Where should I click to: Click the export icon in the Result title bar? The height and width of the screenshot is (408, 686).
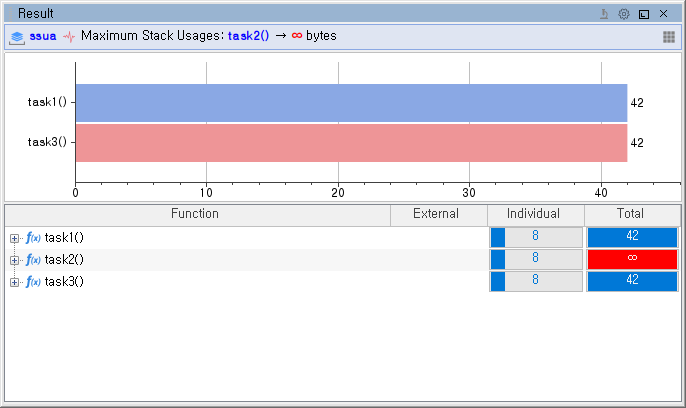604,14
